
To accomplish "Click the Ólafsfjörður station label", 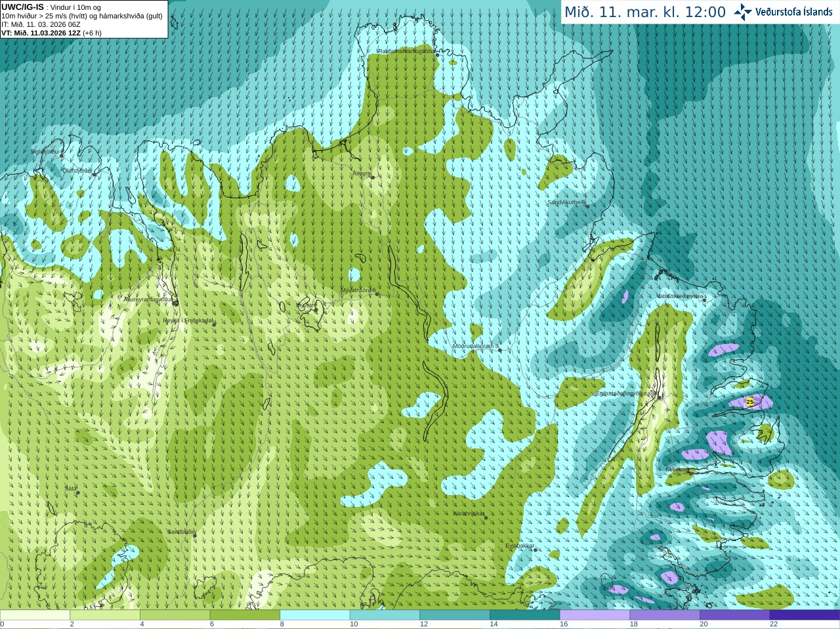I will (x=77, y=171).
